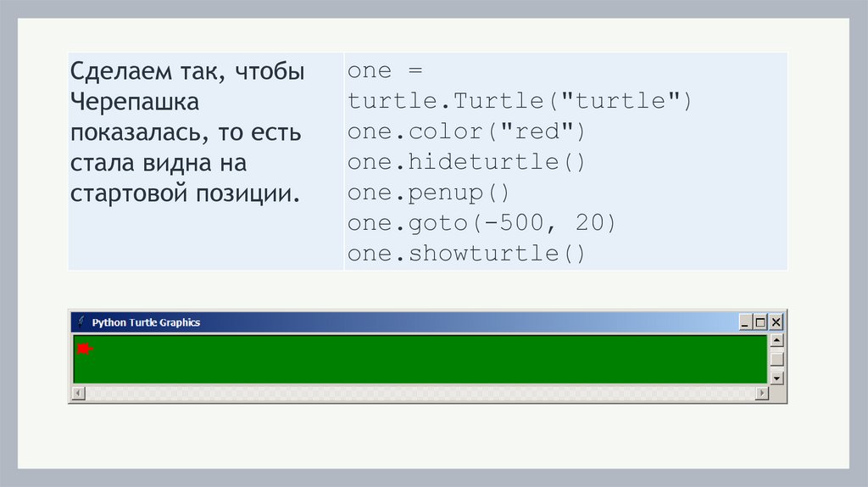The image size is (868, 487).
Task: Click the vertical scrollbar down arrow
Action: click(x=776, y=378)
